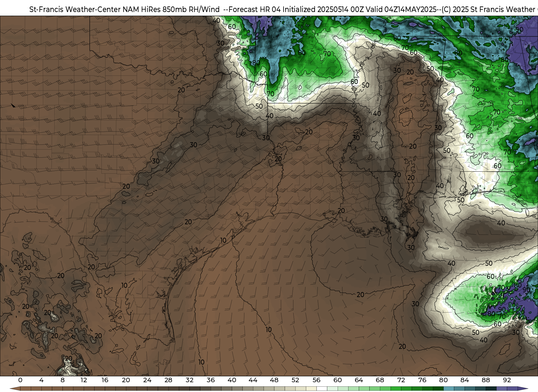Click the colorbar tick label '16'
The height and width of the screenshot is (392, 538).
pyautogui.click(x=105, y=380)
